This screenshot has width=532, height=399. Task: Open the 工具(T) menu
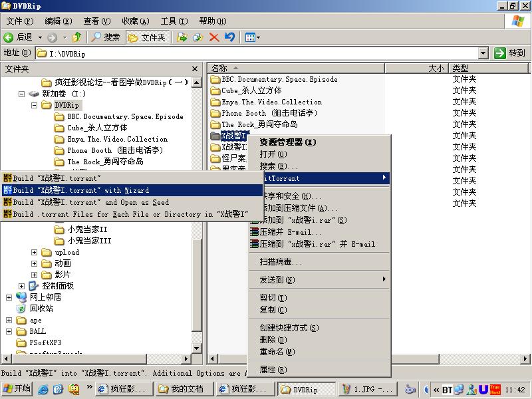point(174,21)
